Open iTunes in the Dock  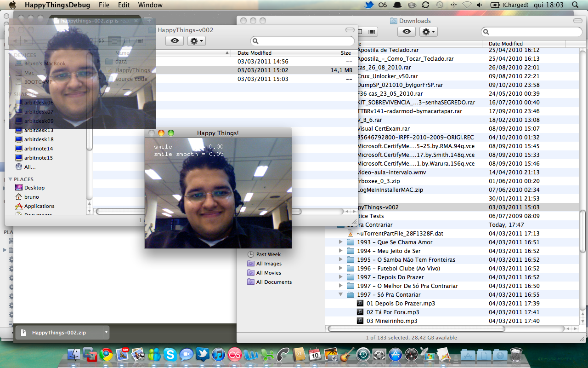[x=219, y=354]
